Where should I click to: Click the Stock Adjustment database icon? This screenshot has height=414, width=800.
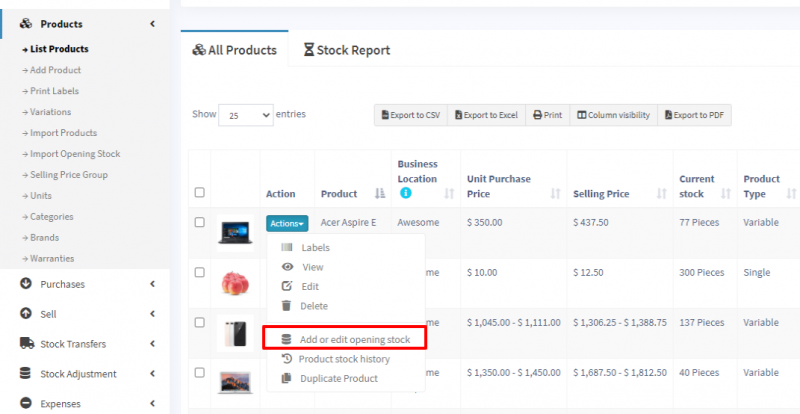(26, 374)
